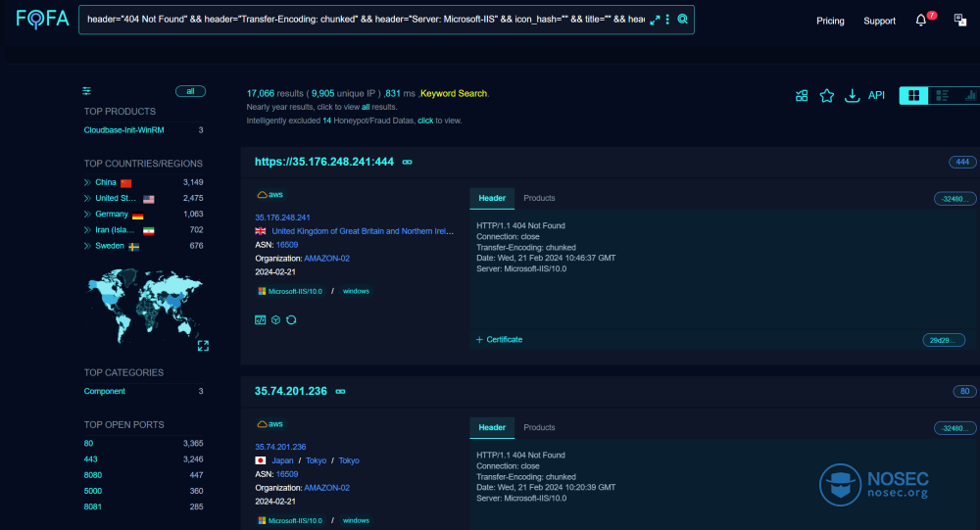Viewport: 980px width, 530px height.
Task: Run search with magnifier icon
Action: coord(682,20)
